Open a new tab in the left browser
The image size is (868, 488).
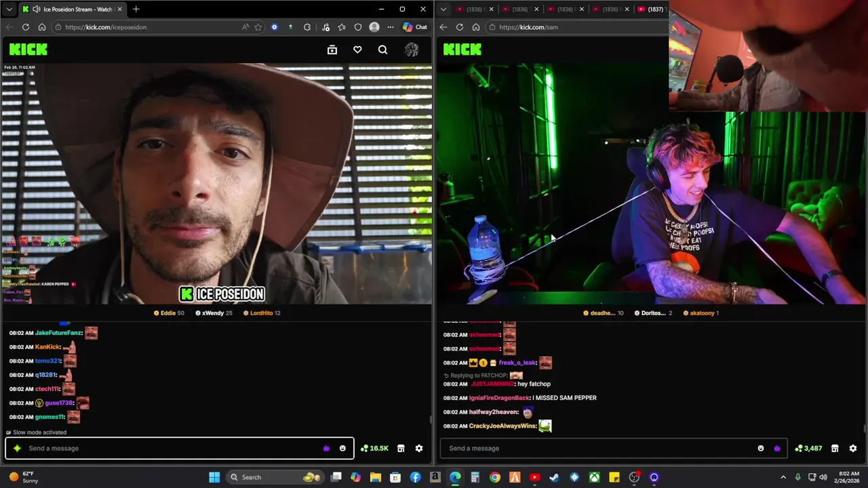click(136, 9)
